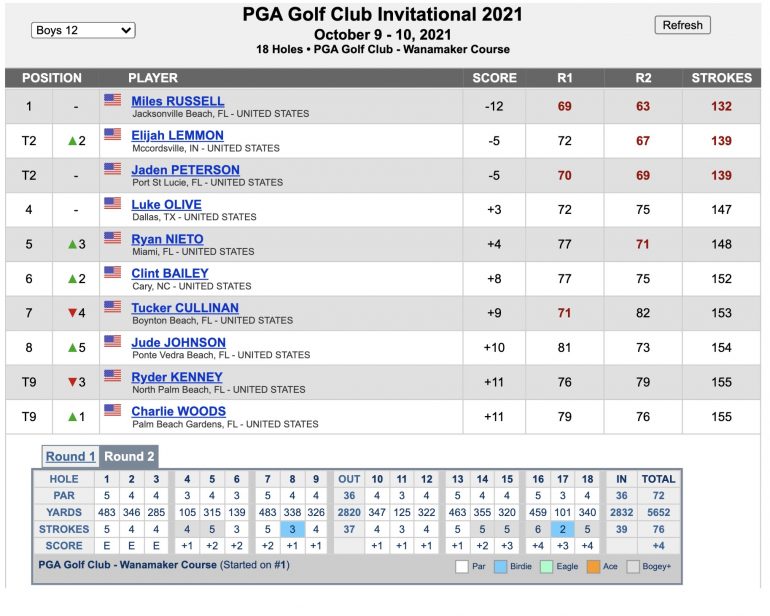Click red down arrow in Tucker CULLINAN row
This screenshot has width=770, height=616.
[x=72, y=313]
